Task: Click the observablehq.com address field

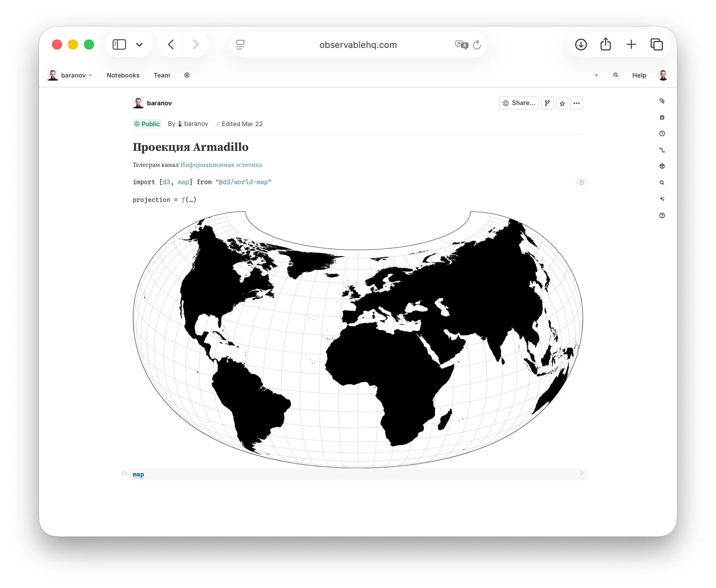Action: pos(358,45)
